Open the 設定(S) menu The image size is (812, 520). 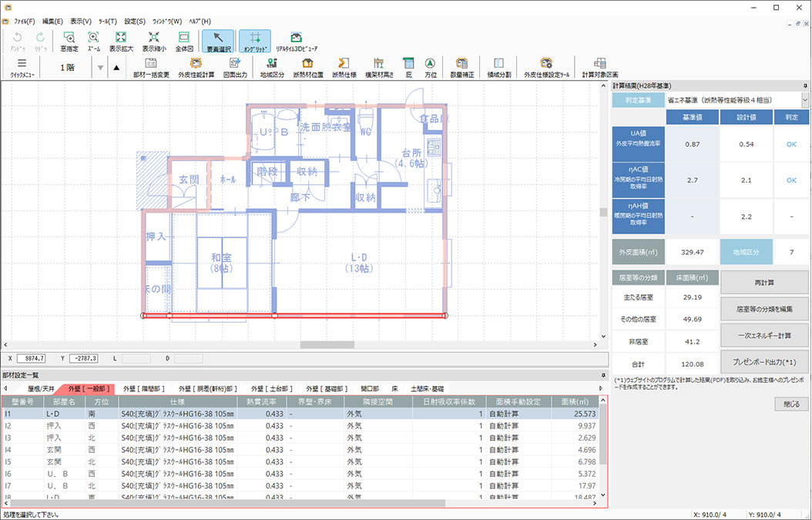tap(136, 21)
